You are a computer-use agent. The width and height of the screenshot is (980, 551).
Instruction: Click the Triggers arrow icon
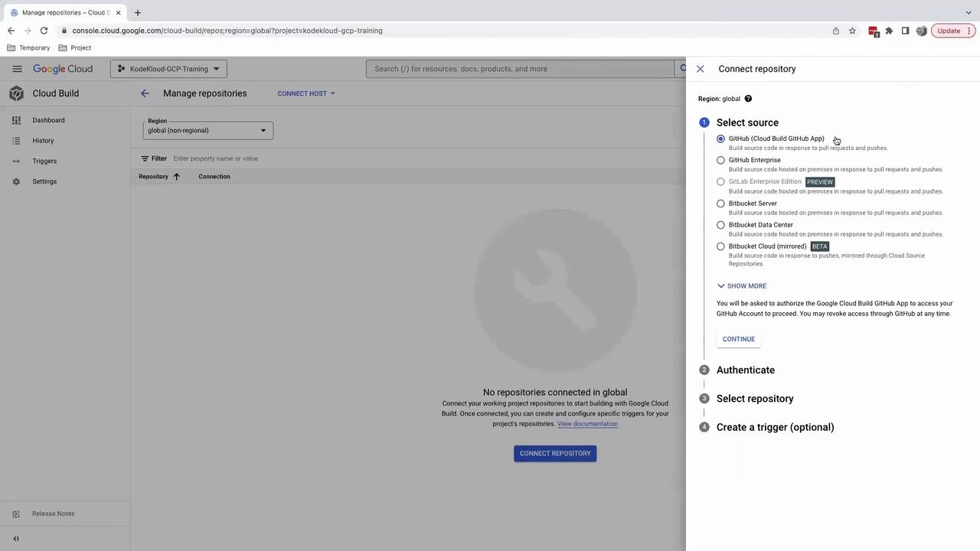(x=16, y=161)
